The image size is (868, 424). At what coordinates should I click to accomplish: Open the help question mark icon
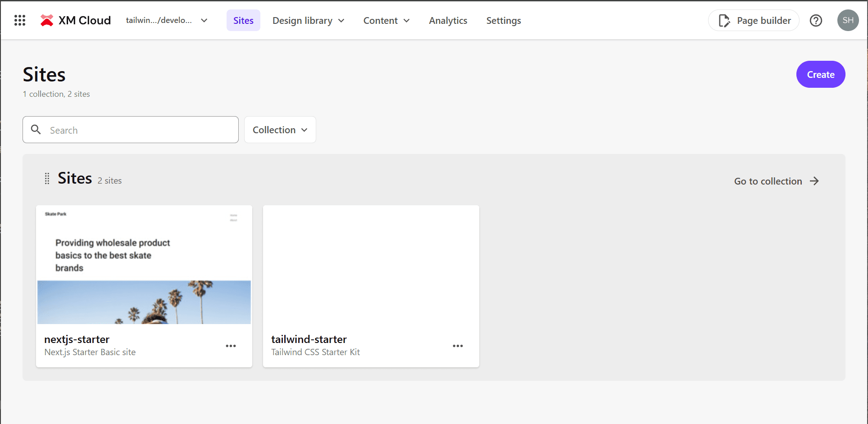pos(816,20)
